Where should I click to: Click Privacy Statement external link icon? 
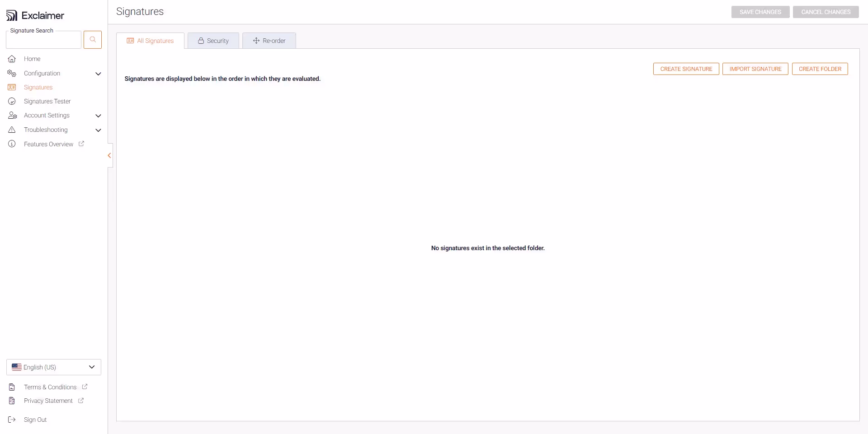pyautogui.click(x=81, y=400)
